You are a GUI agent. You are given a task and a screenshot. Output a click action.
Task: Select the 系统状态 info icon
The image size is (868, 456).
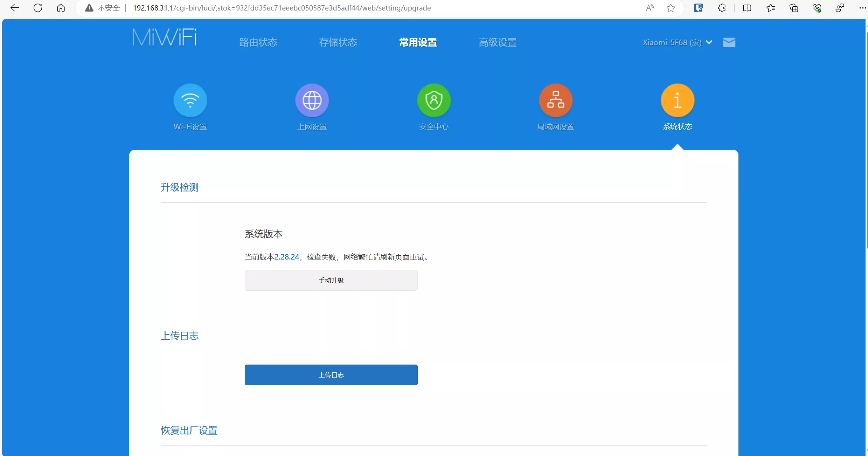[677, 101]
